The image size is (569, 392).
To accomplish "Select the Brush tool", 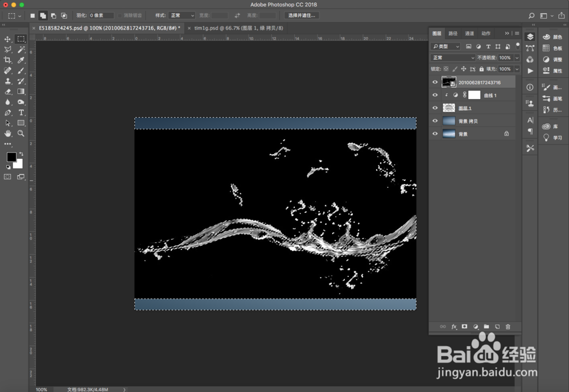I will (x=21, y=71).
